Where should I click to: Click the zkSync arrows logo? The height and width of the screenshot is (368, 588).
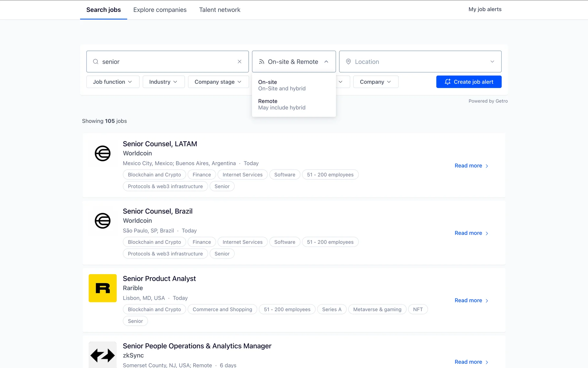(x=103, y=355)
